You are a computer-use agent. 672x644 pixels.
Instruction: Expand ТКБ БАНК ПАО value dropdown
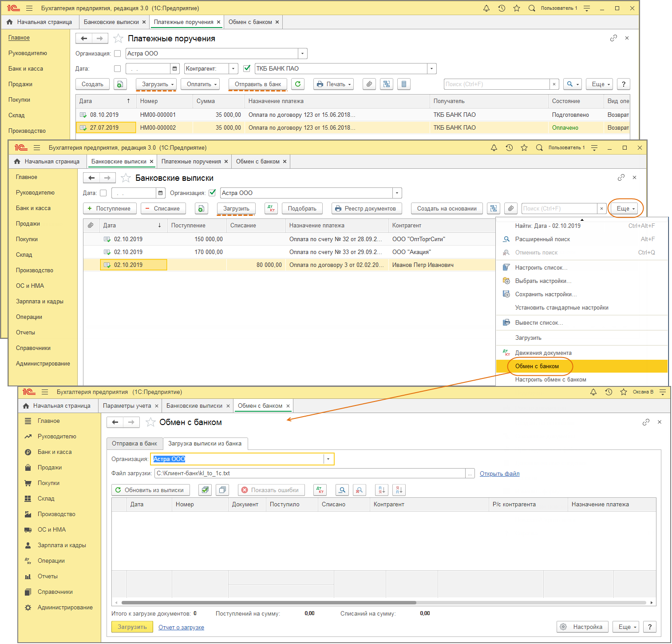coord(432,68)
